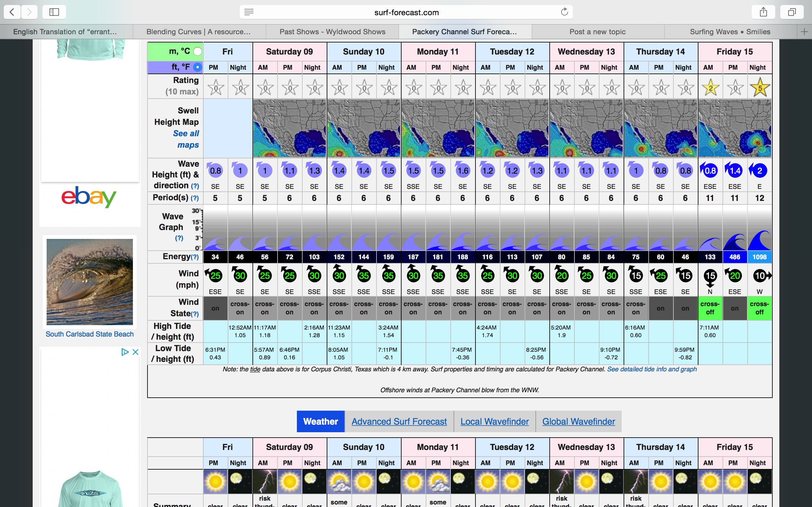The width and height of the screenshot is (812, 507).
Task: Switch to Blending Curves browser tab
Action: 198,32
